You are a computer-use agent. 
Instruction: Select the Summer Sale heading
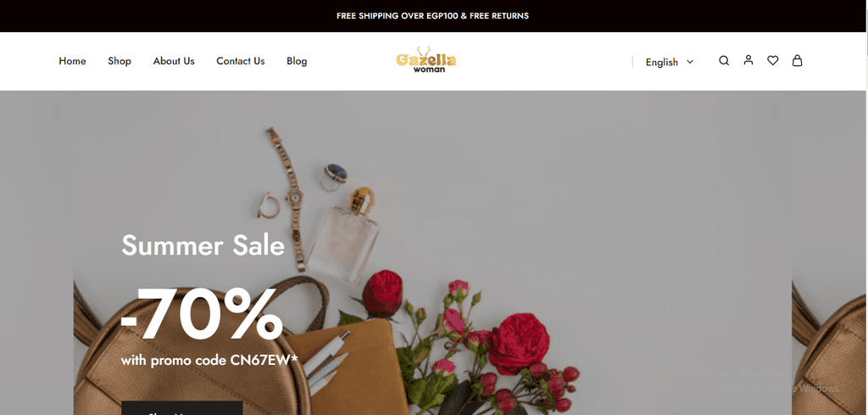pos(203,245)
